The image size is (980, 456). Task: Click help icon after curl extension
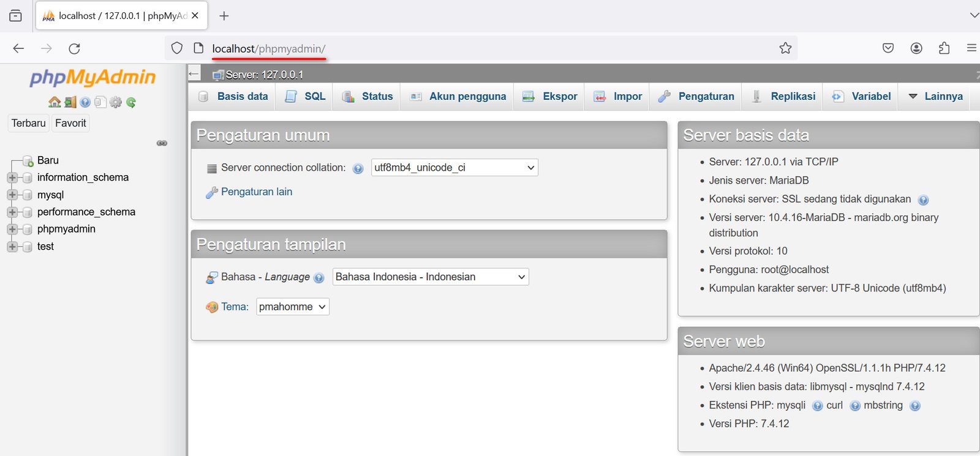point(855,406)
